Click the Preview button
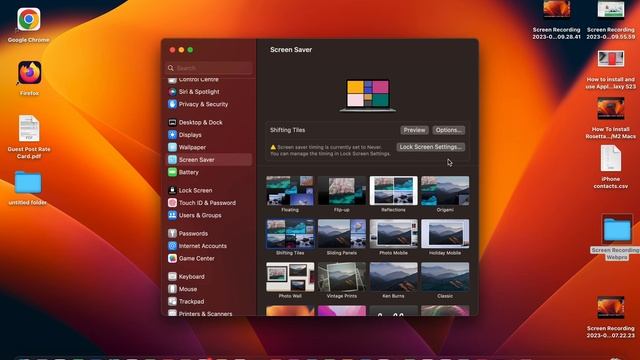The image size is (640, 360). [414, 130]
